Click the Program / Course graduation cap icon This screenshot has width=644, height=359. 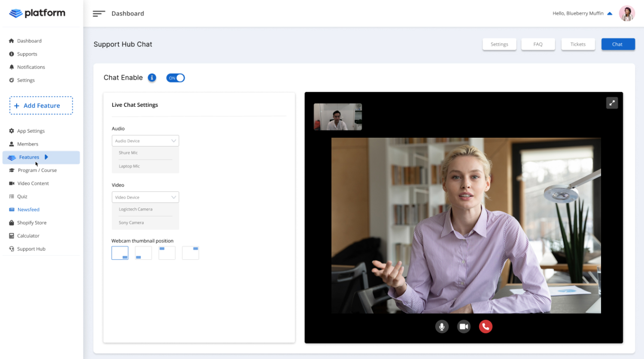tap(12, 170)
